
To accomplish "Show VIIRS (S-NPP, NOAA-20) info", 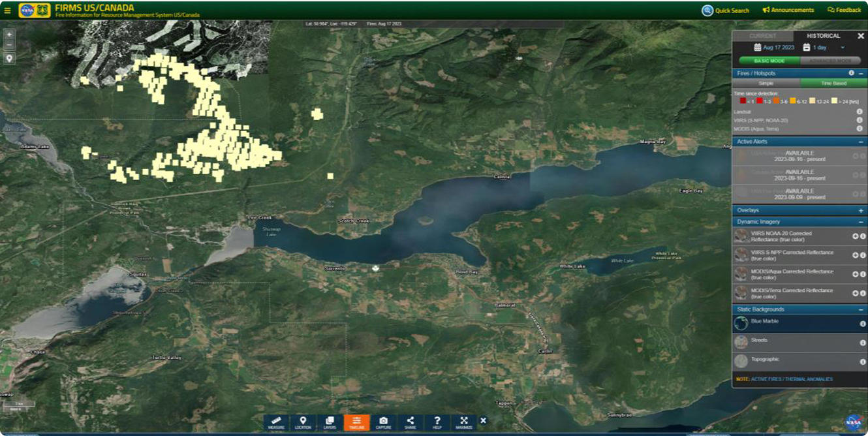I will 860,120.
